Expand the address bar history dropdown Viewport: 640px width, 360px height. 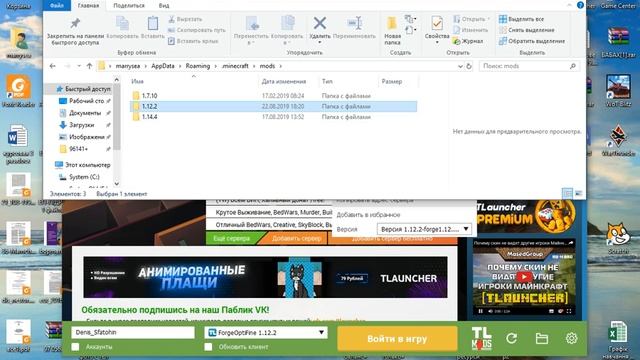coord(460,66)
